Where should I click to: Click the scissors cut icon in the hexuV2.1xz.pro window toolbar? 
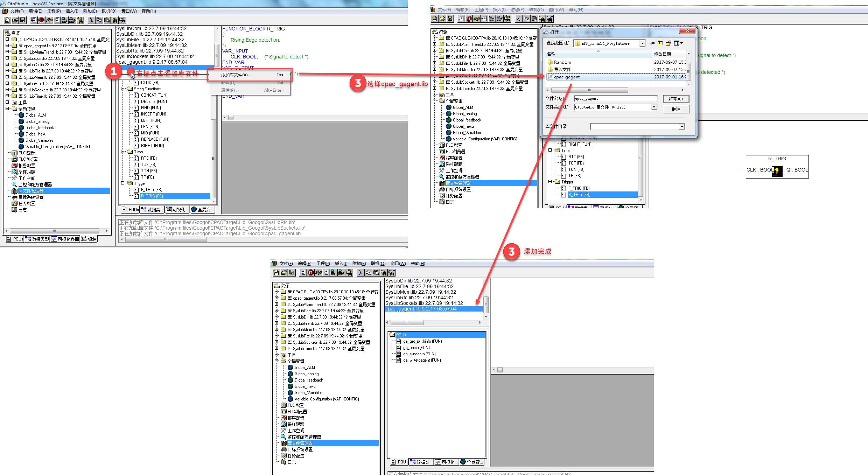(x=91, y=20)
